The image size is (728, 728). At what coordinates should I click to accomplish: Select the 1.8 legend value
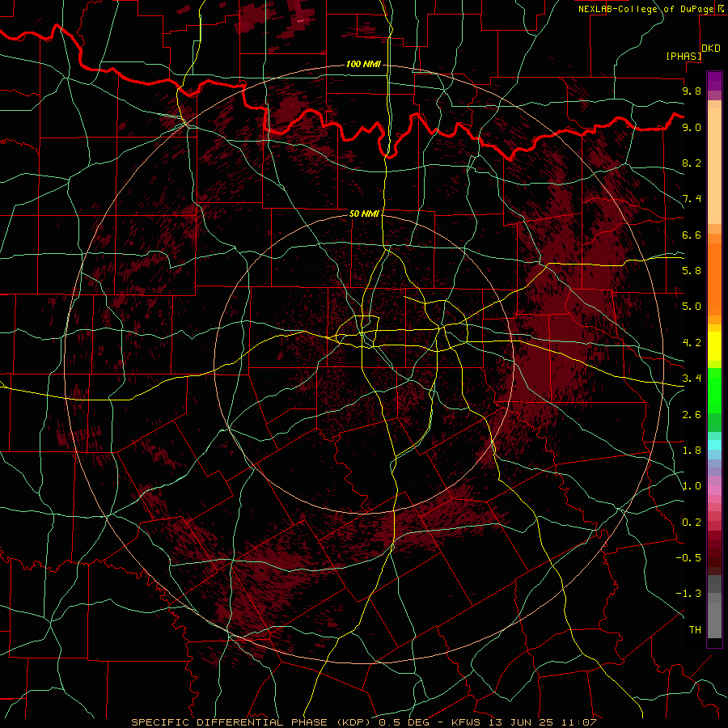[692, 451]
